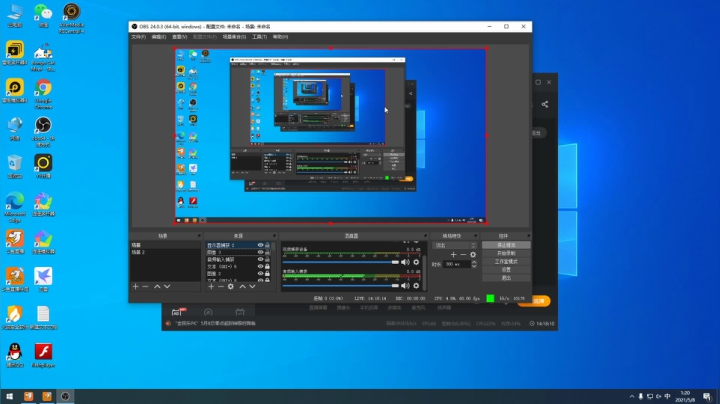This screenshot has width=720, height=404.
Task: Open the 工具(T) menu
Action: 259,37
